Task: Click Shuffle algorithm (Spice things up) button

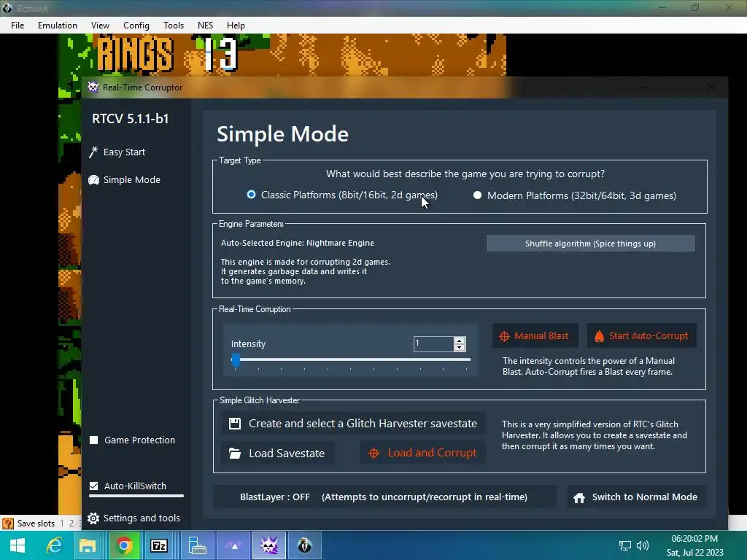Action: click(590, 244)
